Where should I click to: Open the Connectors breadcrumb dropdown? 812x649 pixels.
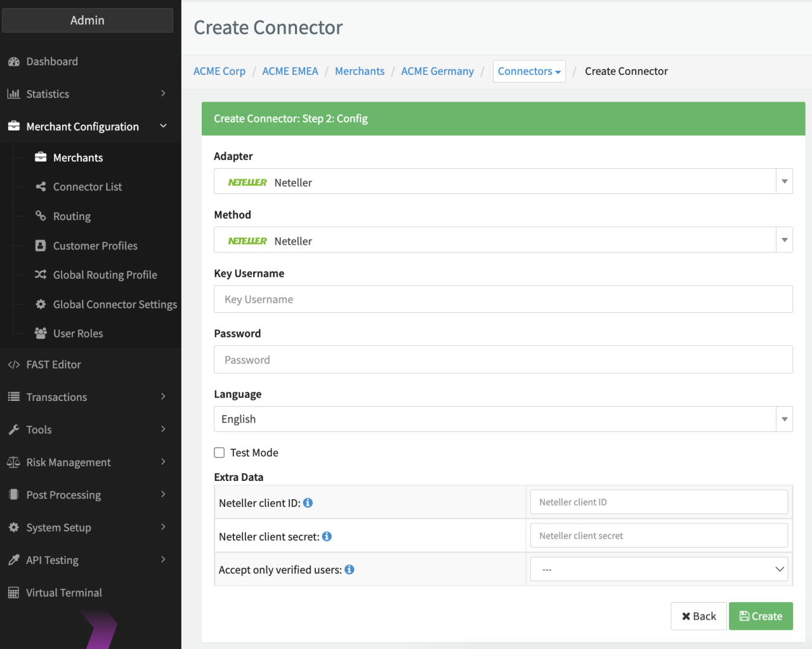528,71
